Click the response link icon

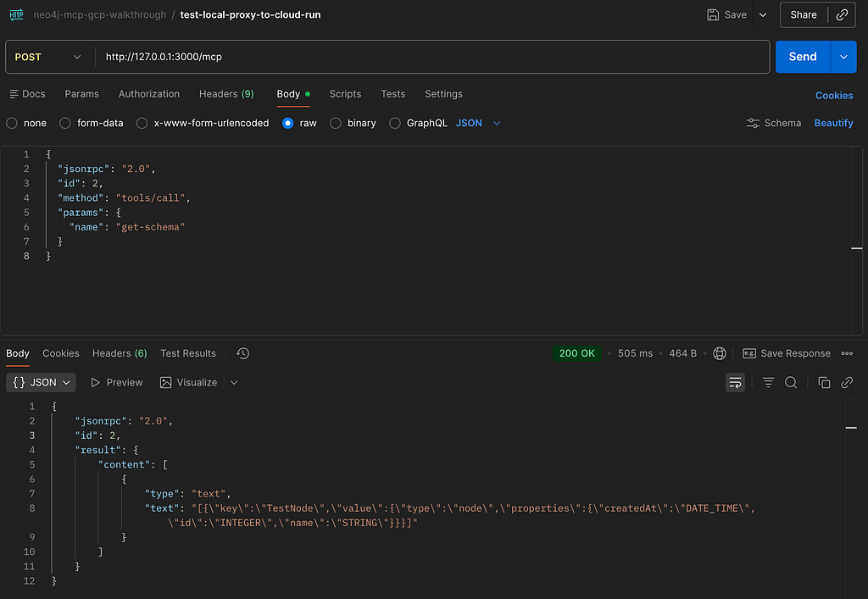847,383
